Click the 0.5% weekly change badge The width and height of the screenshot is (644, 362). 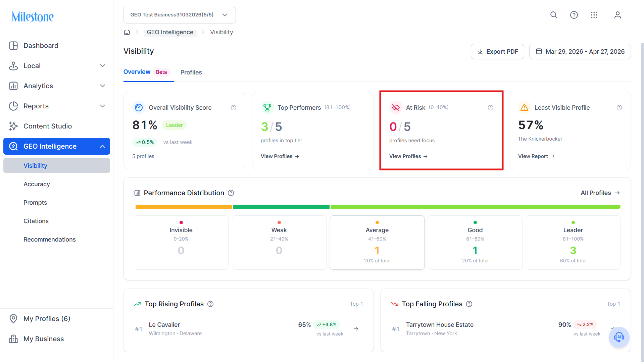(145, 142)
